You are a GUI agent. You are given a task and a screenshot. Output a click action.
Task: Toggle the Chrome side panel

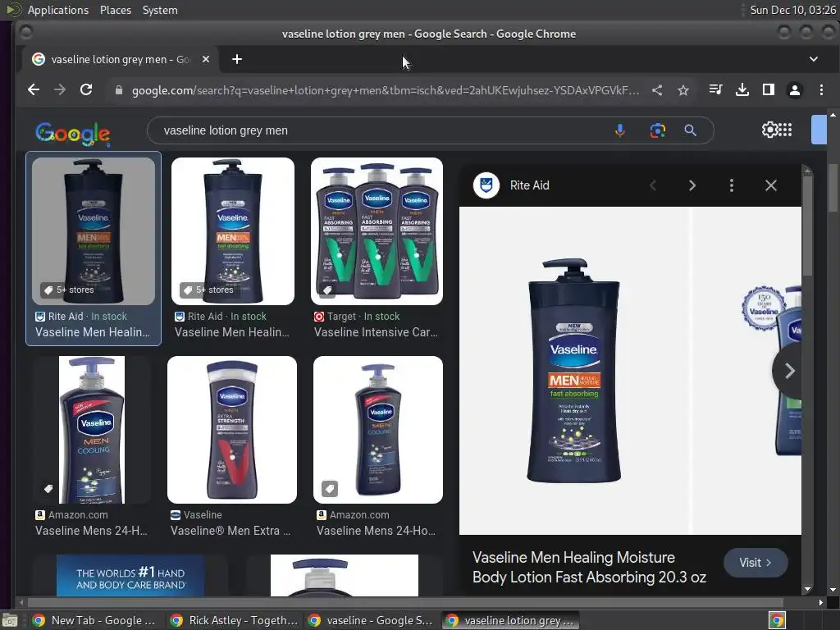(x=768, y=90)
